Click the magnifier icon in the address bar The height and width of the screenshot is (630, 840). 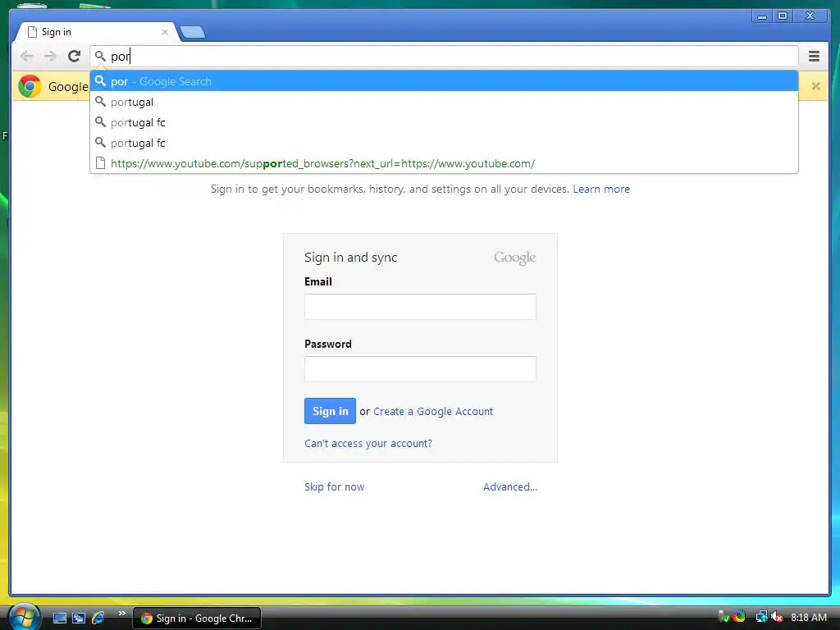(x=100, y=56)
